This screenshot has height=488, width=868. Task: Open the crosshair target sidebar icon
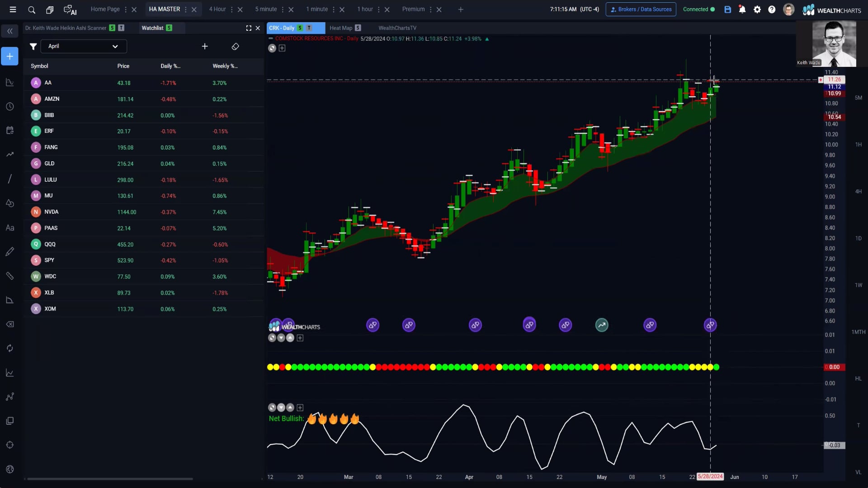tap(9, 445)
